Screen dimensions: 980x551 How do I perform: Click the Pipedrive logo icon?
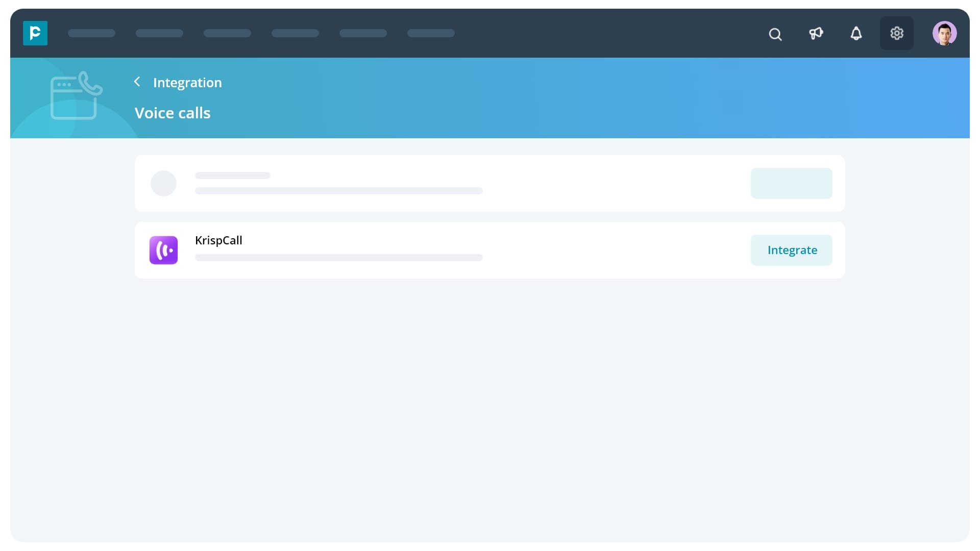click(35, 33)
